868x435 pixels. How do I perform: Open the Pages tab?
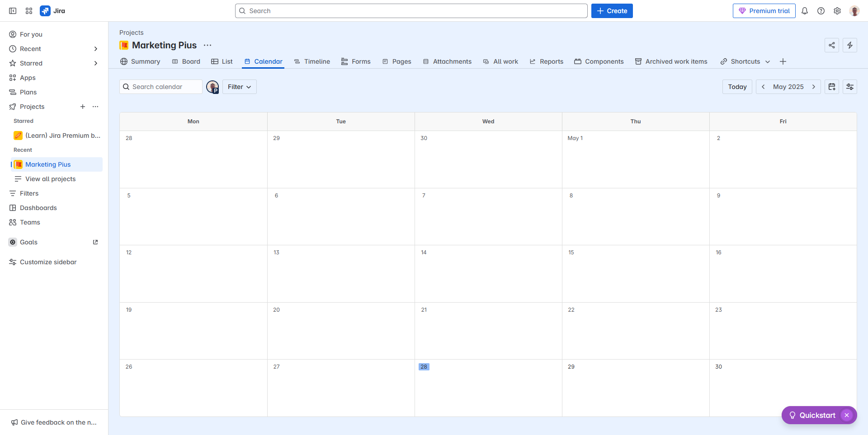click(396, 61)
